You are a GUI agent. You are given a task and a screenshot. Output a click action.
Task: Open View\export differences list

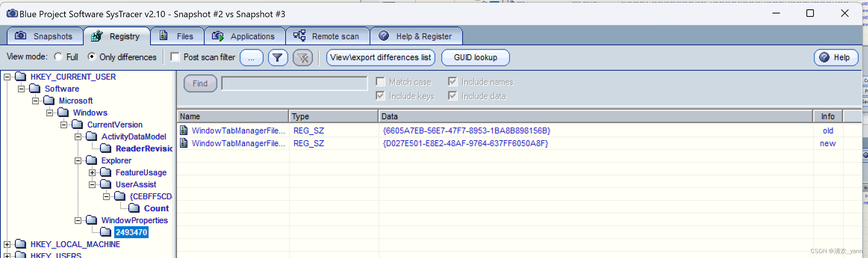380,58
